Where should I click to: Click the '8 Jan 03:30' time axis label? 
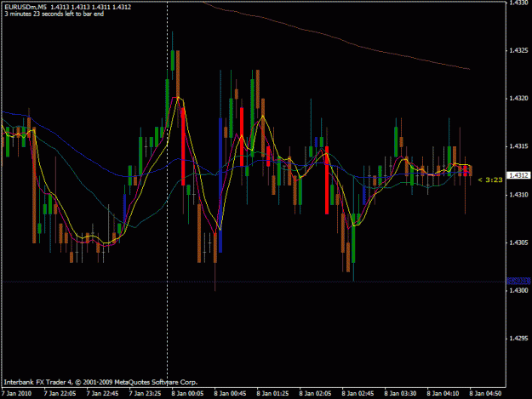pos(400,394)
